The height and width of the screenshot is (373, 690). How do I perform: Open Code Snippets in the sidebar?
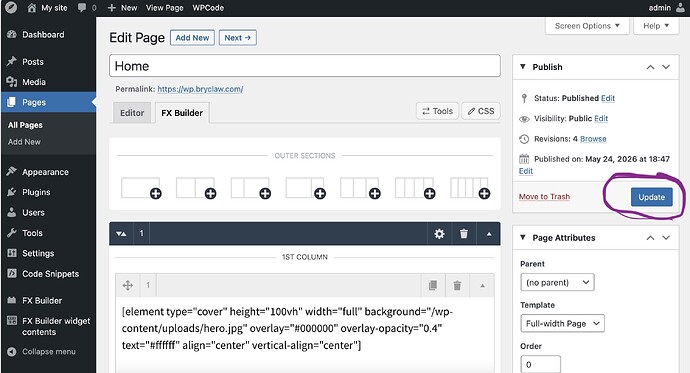point(50,274)
